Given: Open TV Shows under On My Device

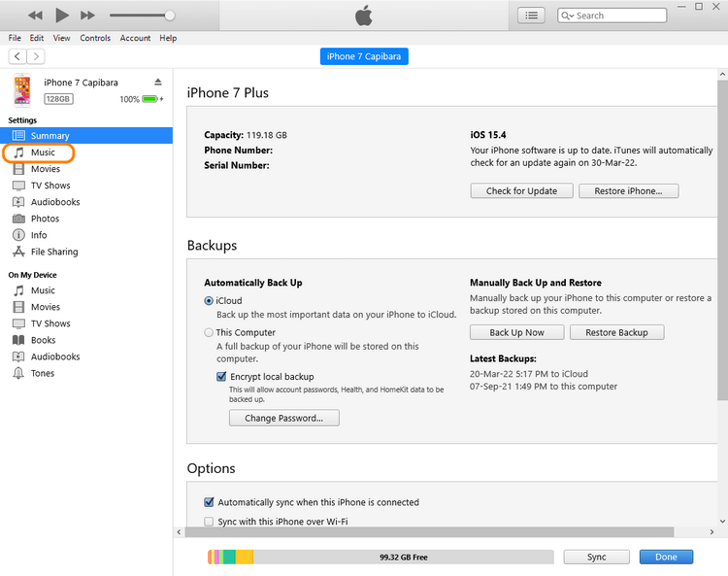Looking at the screenshot, I should [x=50, y=323].
